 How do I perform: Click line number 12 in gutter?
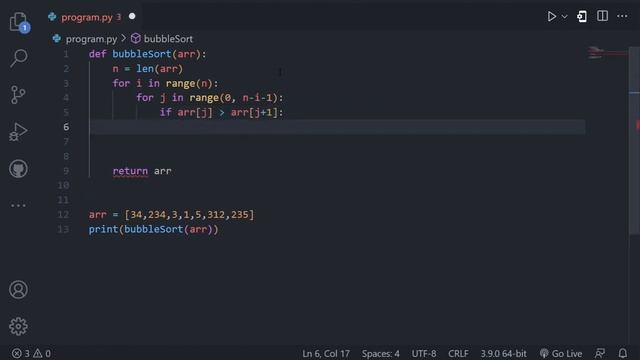(x=63, y=215)
